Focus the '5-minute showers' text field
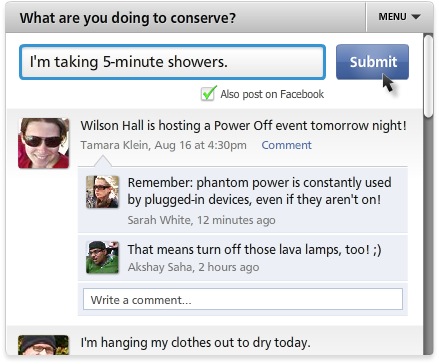 click(x=172, y=62)
